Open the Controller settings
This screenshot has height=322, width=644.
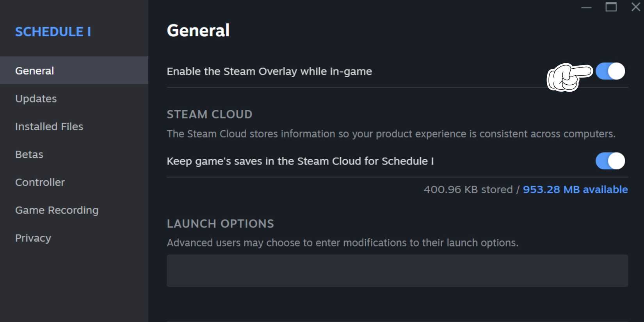40,182
